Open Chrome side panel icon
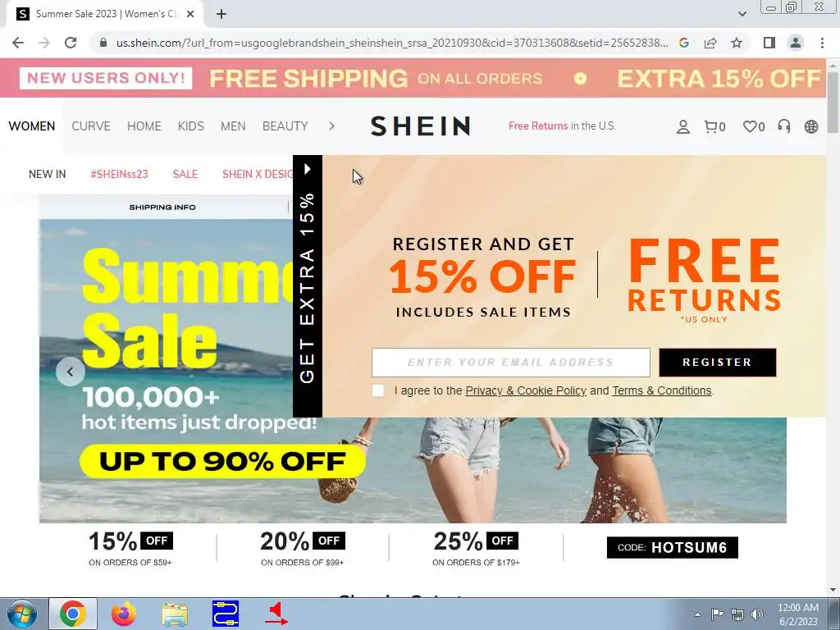Screen dimensions: 840x630 point(769,43)
